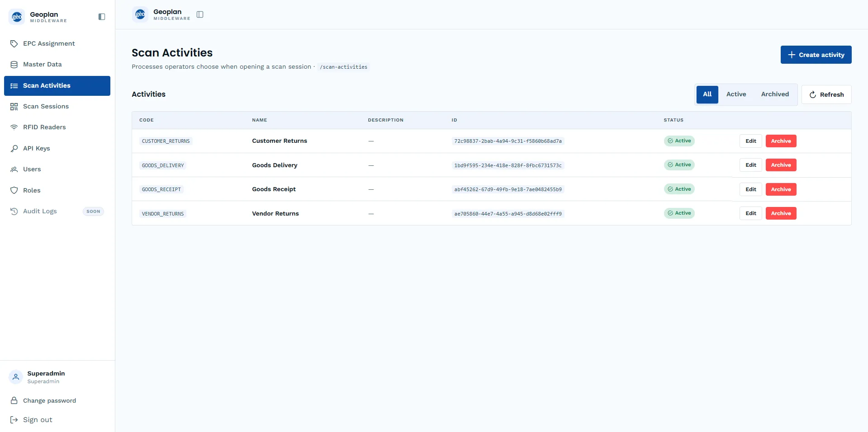This screenshot has height=432, width=868.
Task: Edit the Goods Delivery activity
Action: pyautogui.click(x=751, y=165)
